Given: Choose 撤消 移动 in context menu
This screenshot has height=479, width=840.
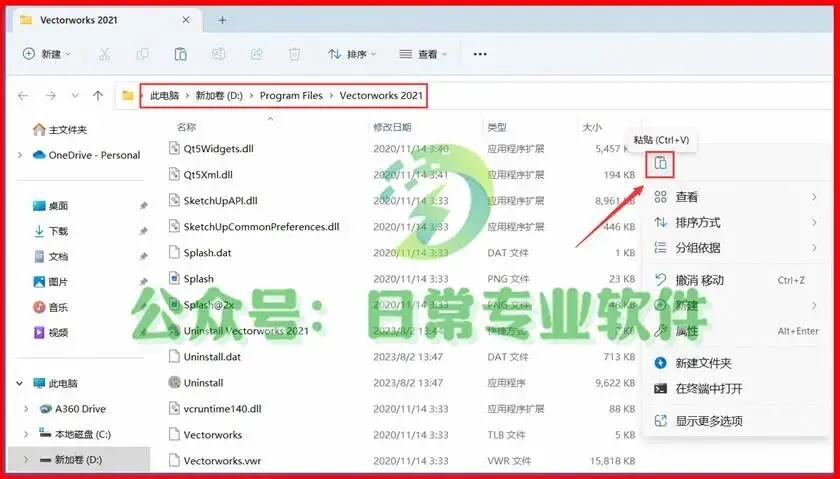Looking at the screenshot, I should 736,280.
